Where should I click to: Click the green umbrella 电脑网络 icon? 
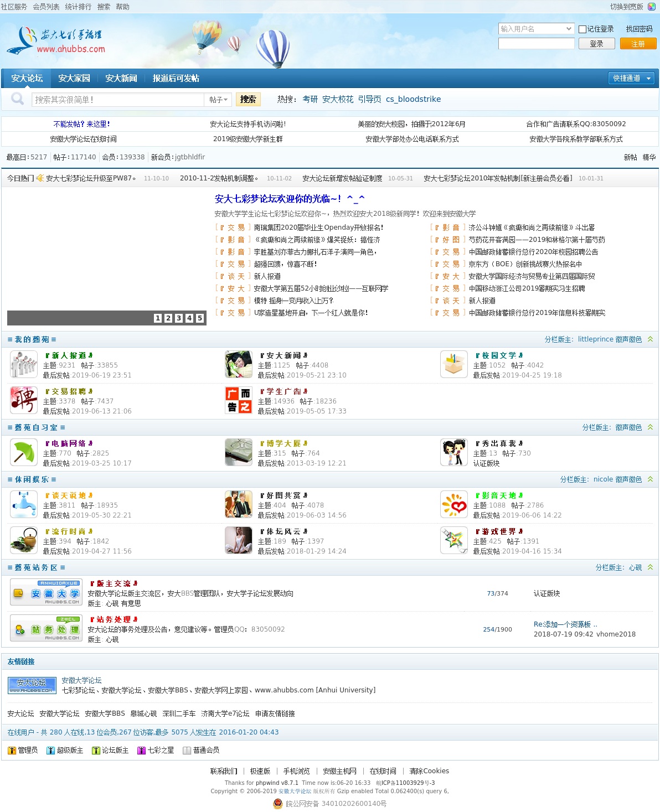pyautogui.click(x=23, y=453)
